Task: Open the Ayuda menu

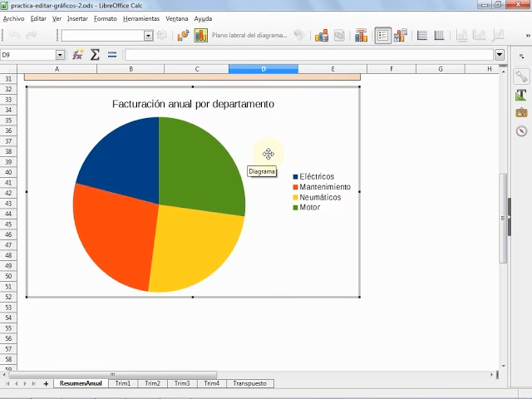Action: pos(203,18)
